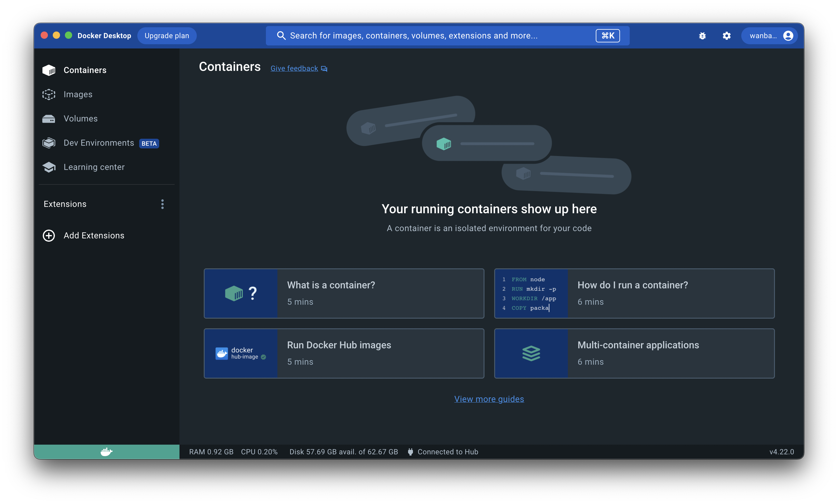This screenshot has height=504, width=838.
Task: Open the What is a container guide
Action: (344, 293)
